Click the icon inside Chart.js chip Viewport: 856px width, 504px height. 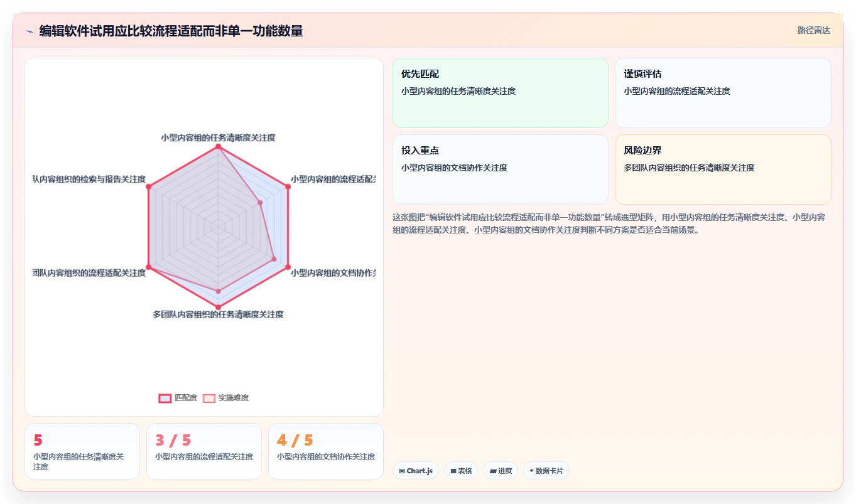pyautogui.click(x=402, y=471)
